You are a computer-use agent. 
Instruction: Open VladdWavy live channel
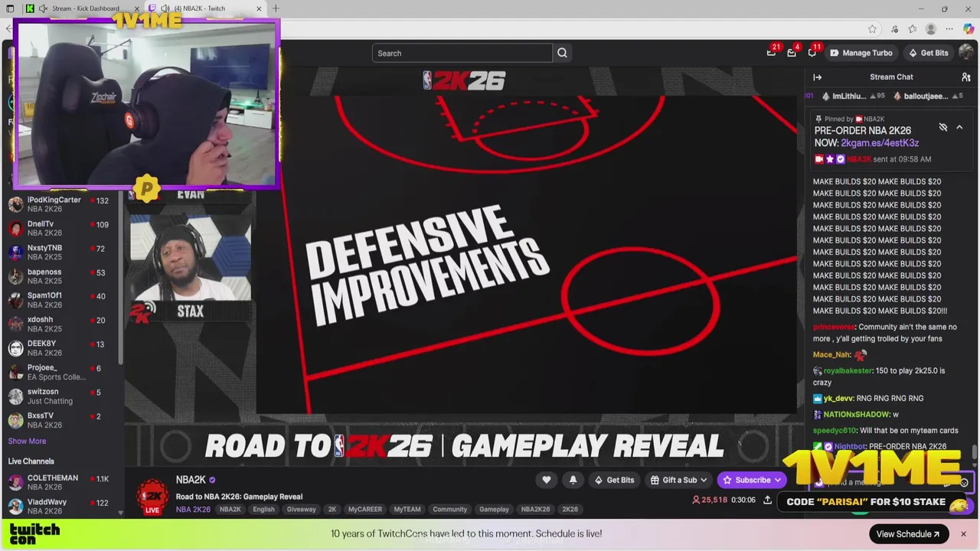click(x=61, y=506)
